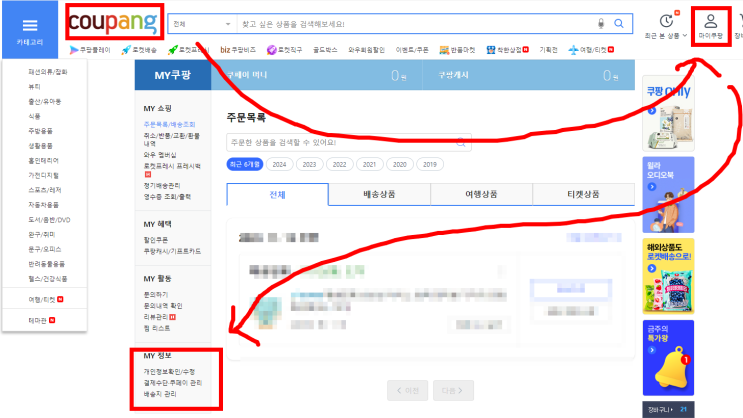Select the 2020 year filter
Screen dimensions: 743x418
click(399, 164)
